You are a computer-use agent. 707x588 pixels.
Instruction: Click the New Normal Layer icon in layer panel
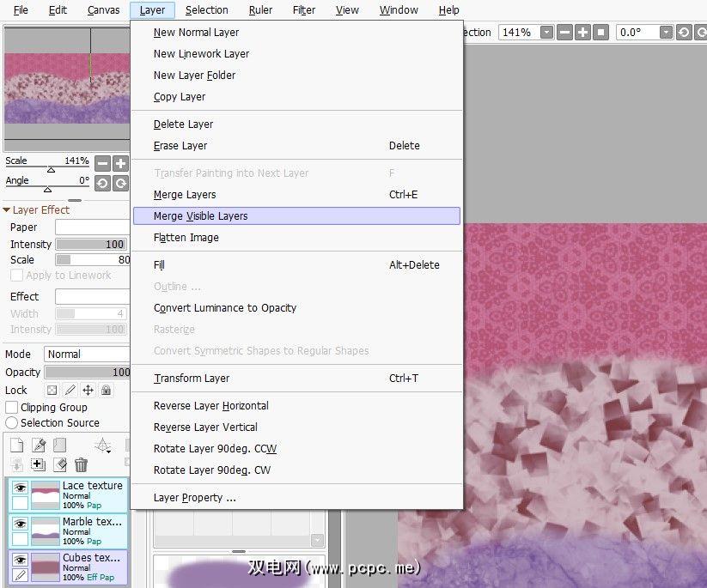click(x=16, y=446)
